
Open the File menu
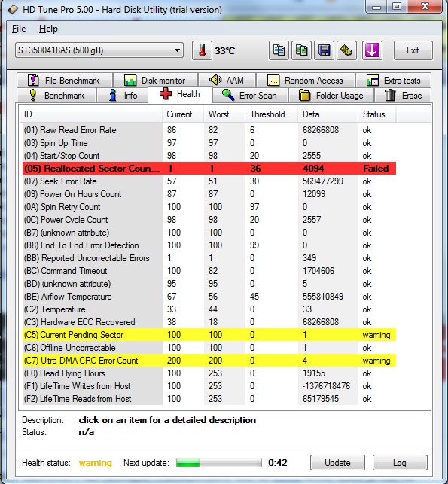pos(19,29)
